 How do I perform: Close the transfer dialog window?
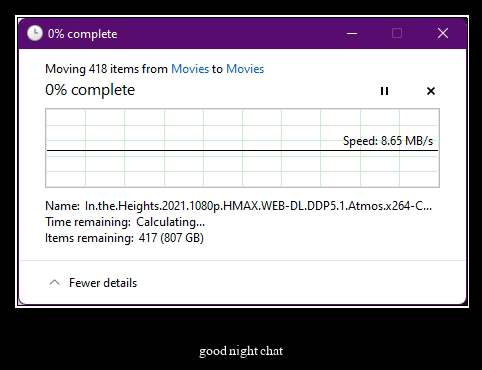coord(443,33)
